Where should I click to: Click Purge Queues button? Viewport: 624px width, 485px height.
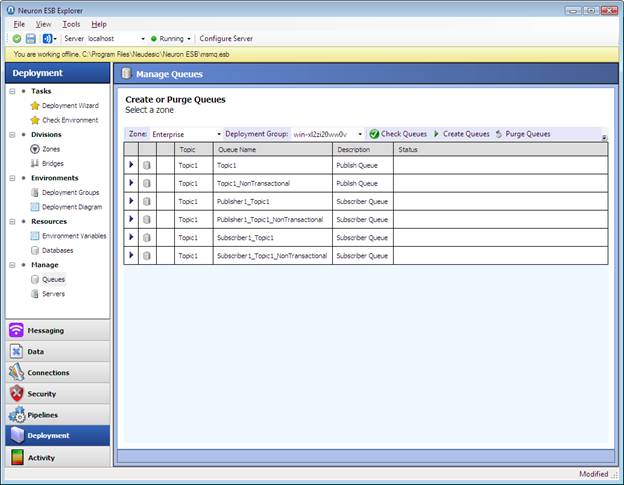(x=523, y=134)
